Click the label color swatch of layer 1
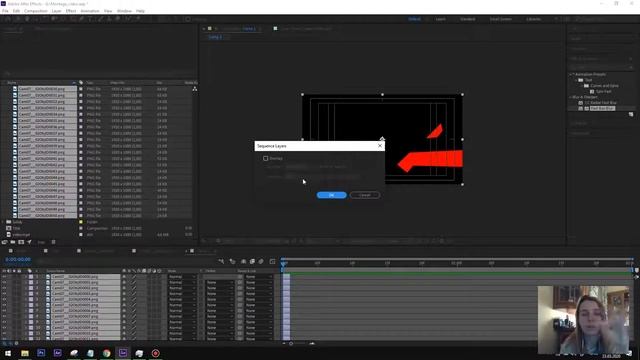Image resolution: width=640 pixels, height=360 pixels. pos(31,277)
